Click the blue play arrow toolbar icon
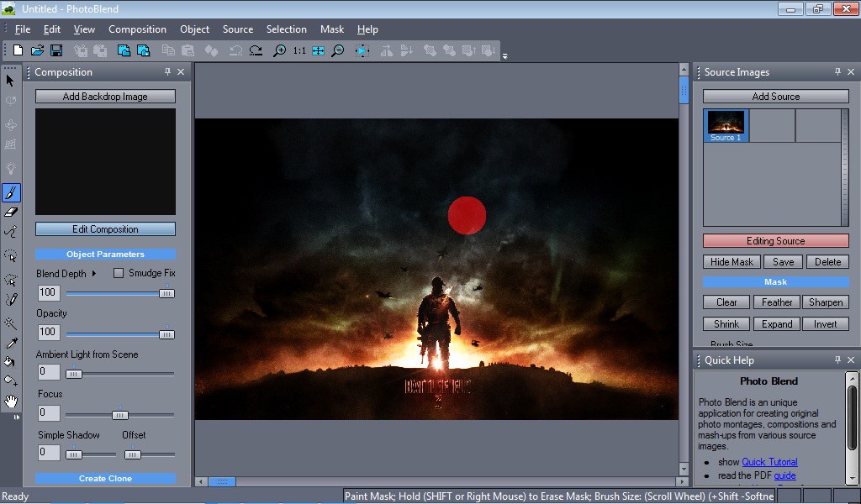The width and height of the screenshot is (861, 504). [x=362, y=50]
